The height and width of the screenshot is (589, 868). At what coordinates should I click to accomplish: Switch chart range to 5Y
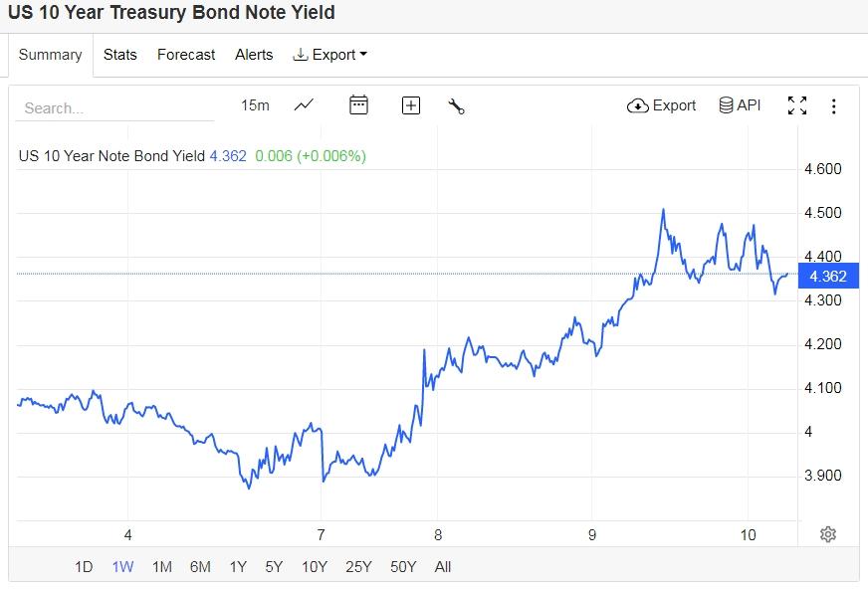click(x=274, y=567)
